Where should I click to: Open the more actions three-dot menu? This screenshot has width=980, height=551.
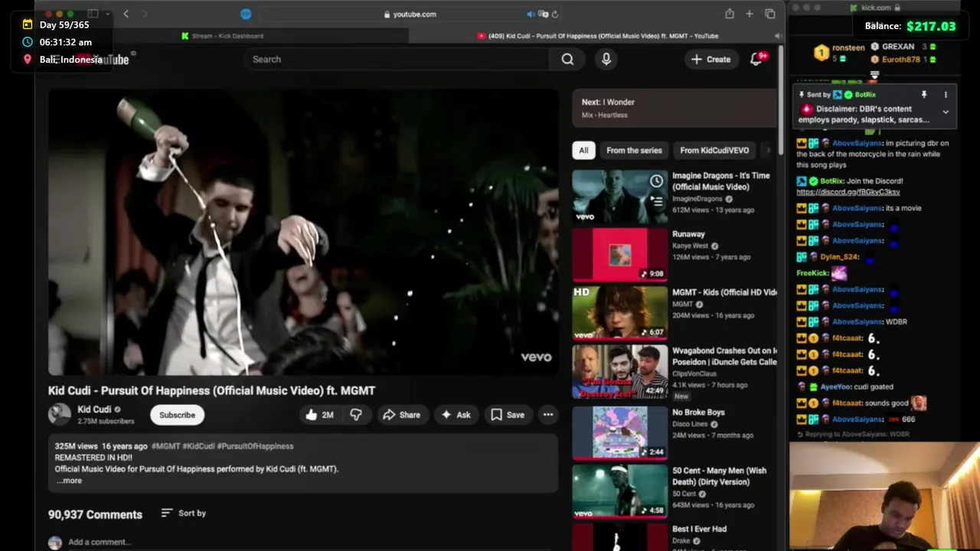[x=548, y=415]
